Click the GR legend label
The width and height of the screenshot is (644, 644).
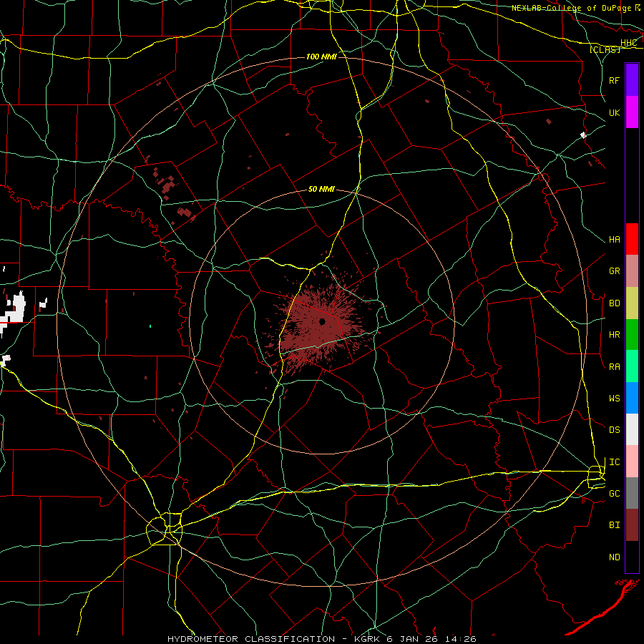coord(614,271)
